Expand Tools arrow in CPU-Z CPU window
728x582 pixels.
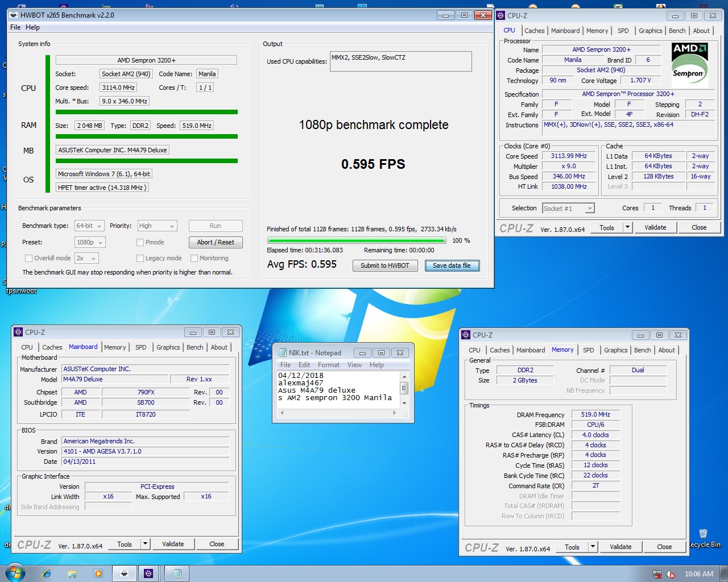pyautogui.click(x=627, y=227)
